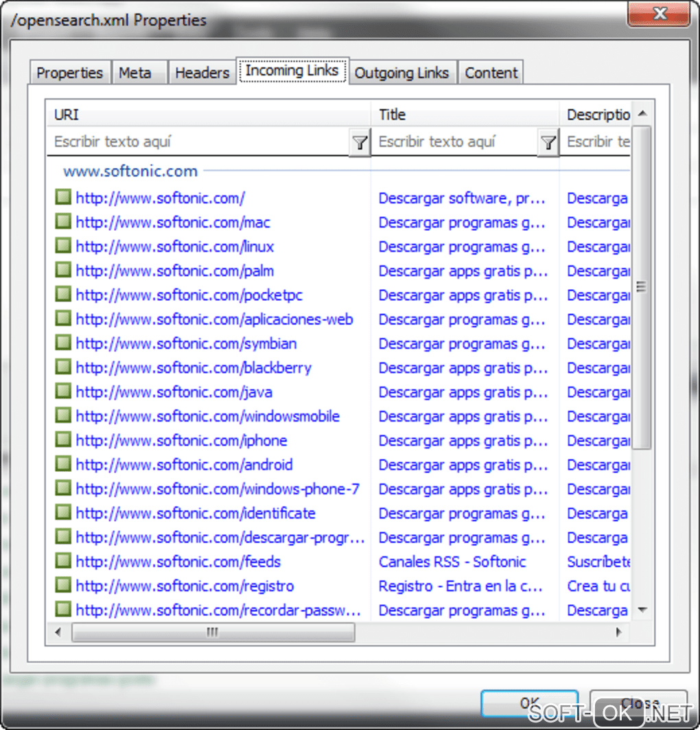Open link http://www.softonic.com/android
Image resolution: width=700 pixels, height=730 pixels.
click(184, 465)
